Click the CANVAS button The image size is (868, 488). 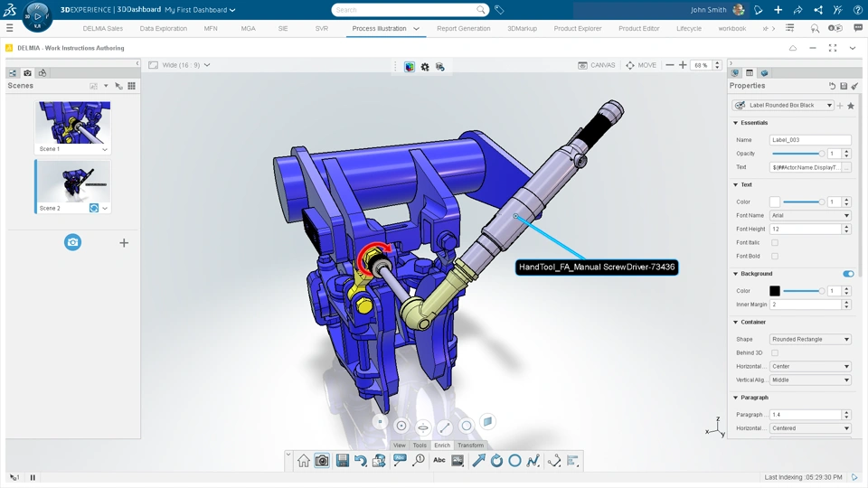pyautogui.click(x=597, y=65)
